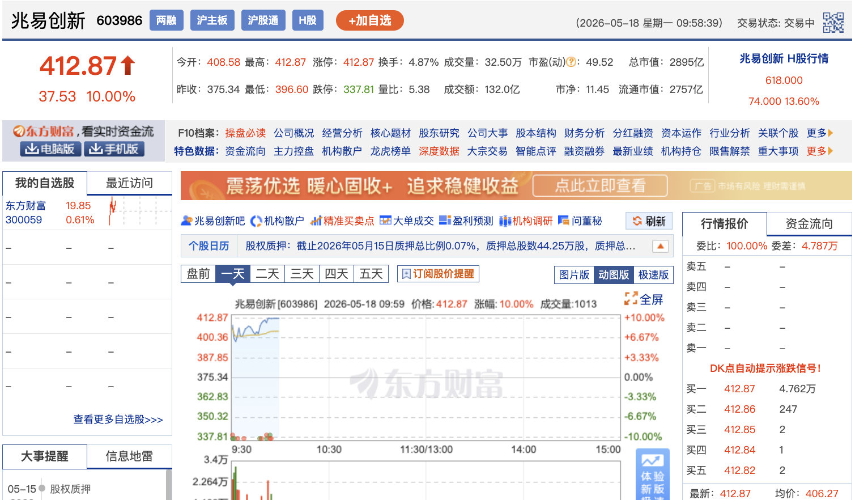Select the 行情报价 tab
868x500 pixels.
[725, 224]
